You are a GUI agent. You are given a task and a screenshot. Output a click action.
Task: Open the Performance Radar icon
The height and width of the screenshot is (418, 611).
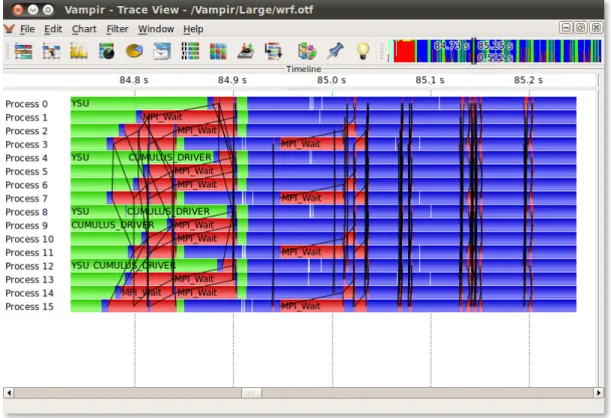click(x=107, y=51)
